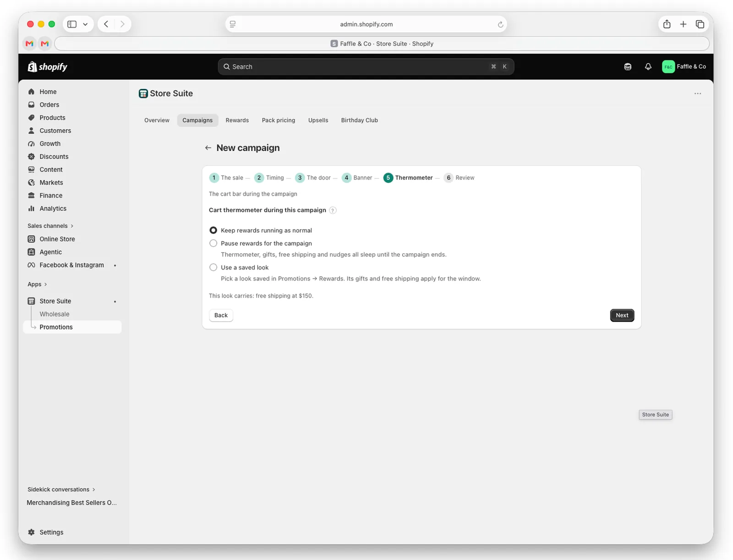Open the three-dot more actions menu
The height and width of the screenshot is (560, 733).
(x=697, y=93)
